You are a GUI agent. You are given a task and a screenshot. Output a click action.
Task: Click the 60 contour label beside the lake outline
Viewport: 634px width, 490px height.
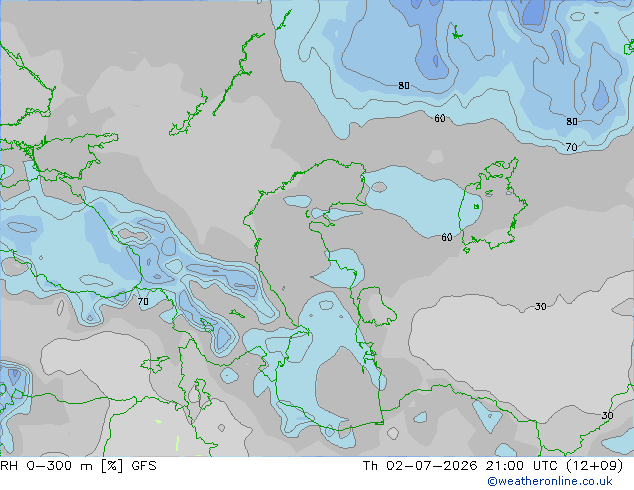pos(447,237)
